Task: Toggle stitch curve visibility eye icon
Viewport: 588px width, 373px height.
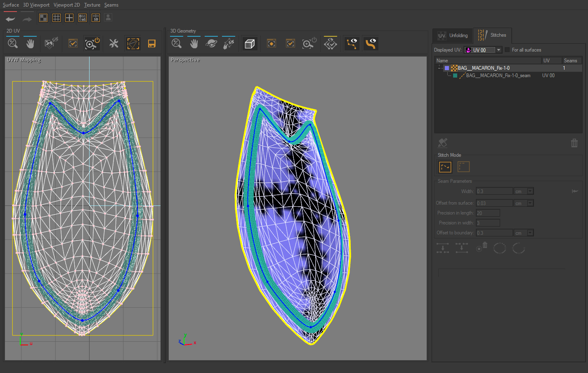Action: click(371, 44)
